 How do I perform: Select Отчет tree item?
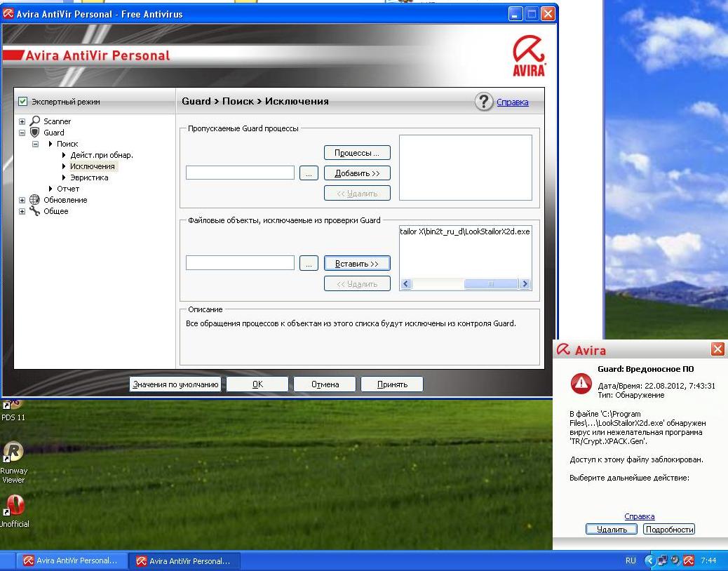click(68, 189)
